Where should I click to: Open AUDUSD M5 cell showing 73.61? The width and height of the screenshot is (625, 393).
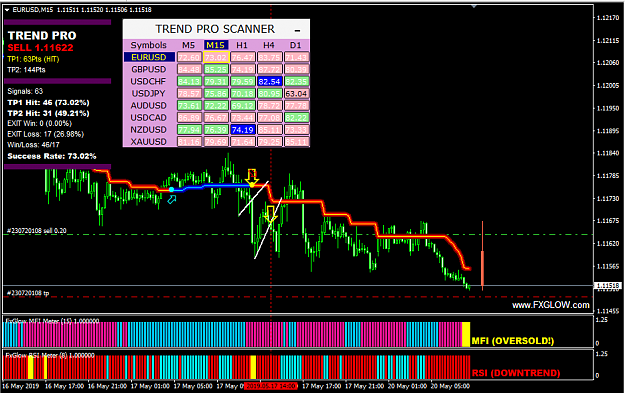189,106
